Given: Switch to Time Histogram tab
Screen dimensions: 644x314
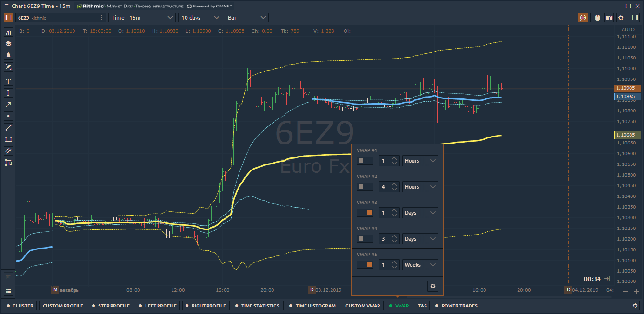Looking at the screenshot, I should (x=312, y=306).
